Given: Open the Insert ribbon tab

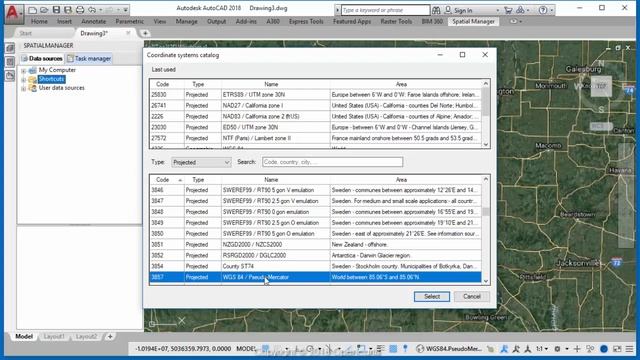Looking at the screenshot, I should (x=64, y=22).
